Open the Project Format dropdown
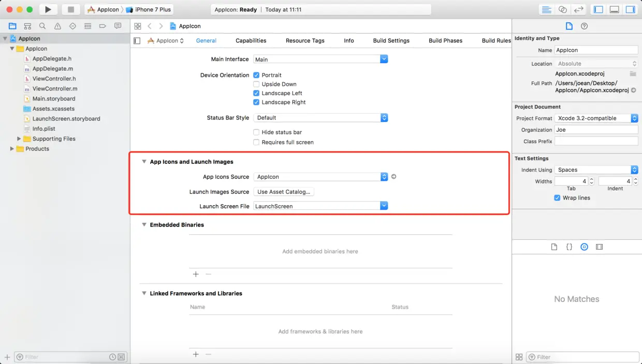The image size is (642, 364). point(596,118)
